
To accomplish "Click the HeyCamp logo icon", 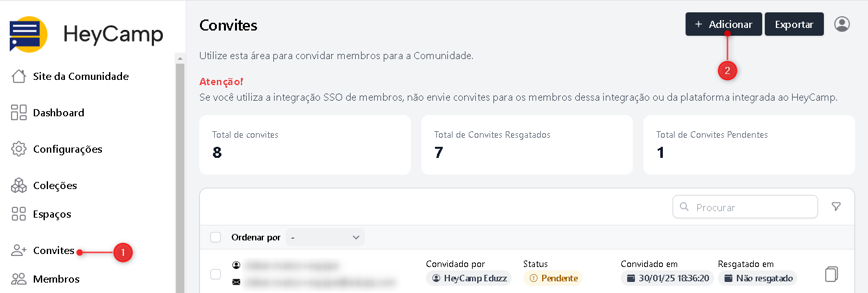I will (29, 34).
